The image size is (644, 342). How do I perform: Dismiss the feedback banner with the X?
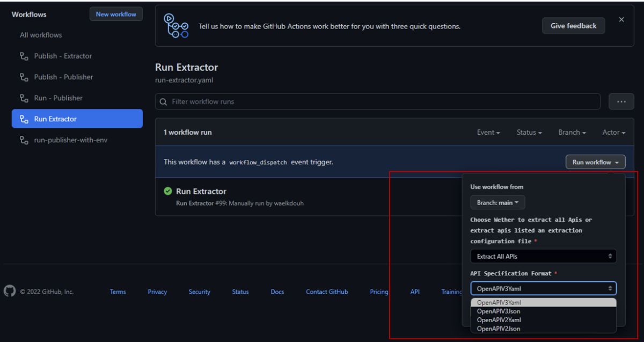[x=621, y=19]
